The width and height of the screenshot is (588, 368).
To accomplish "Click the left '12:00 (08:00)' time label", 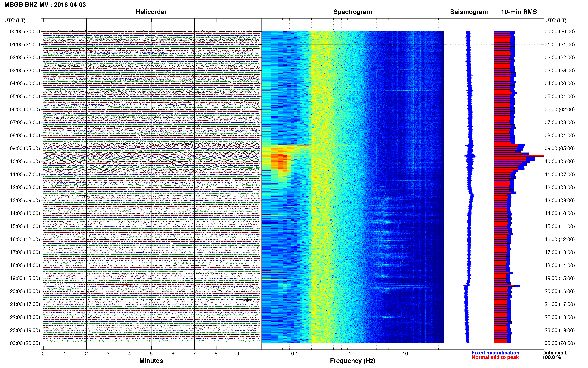I will tap(25, 187).
